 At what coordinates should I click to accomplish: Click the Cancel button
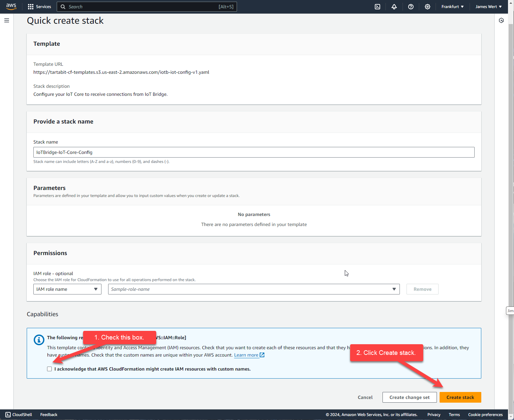[x=365, y=397]
